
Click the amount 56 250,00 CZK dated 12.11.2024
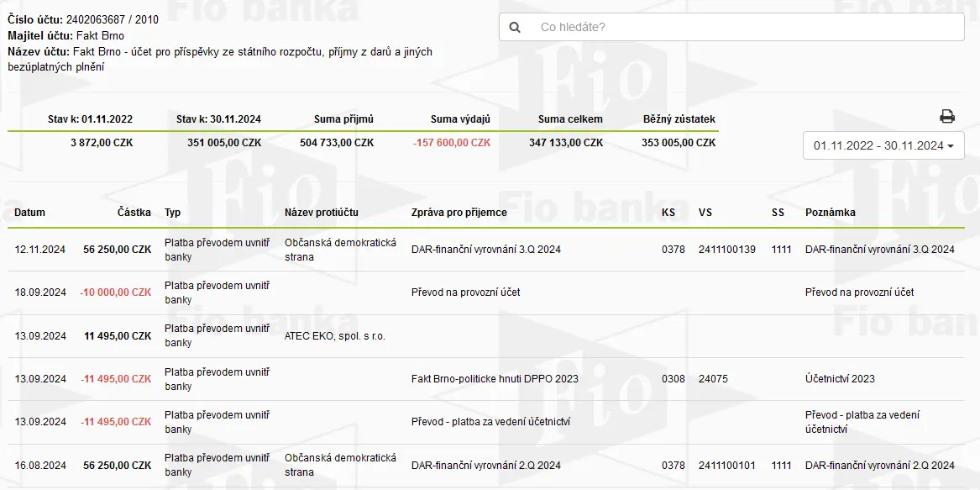pos(118,249)
